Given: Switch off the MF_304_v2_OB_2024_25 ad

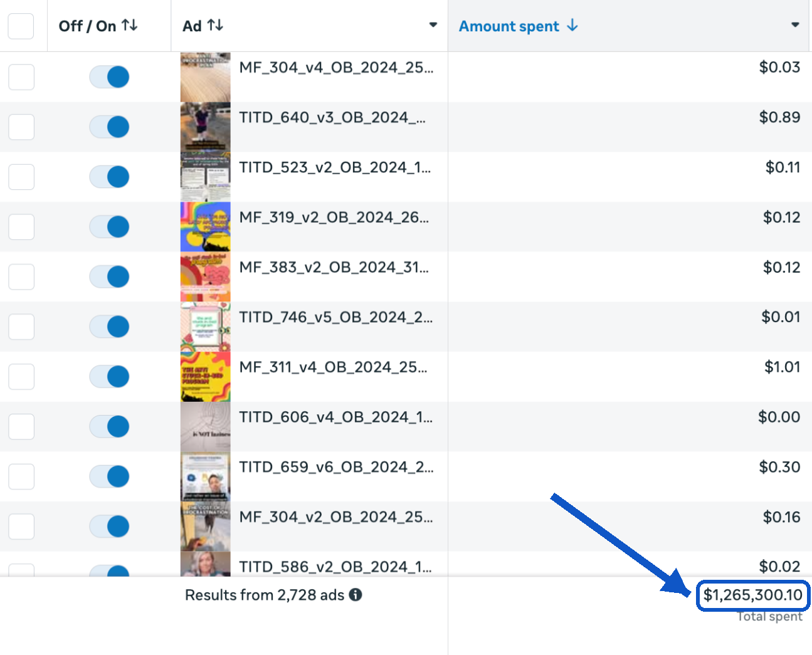Looking at the screenshot, I should tap(109, 527).
